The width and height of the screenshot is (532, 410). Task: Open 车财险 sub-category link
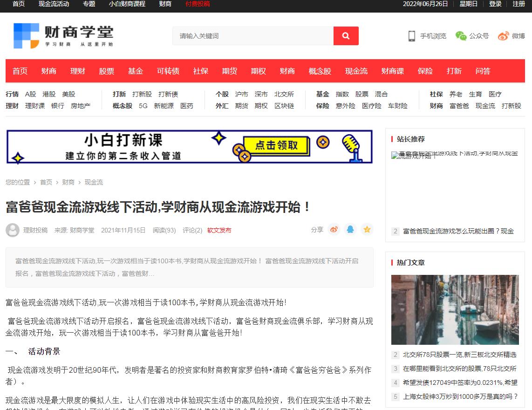tap(398, 106)
